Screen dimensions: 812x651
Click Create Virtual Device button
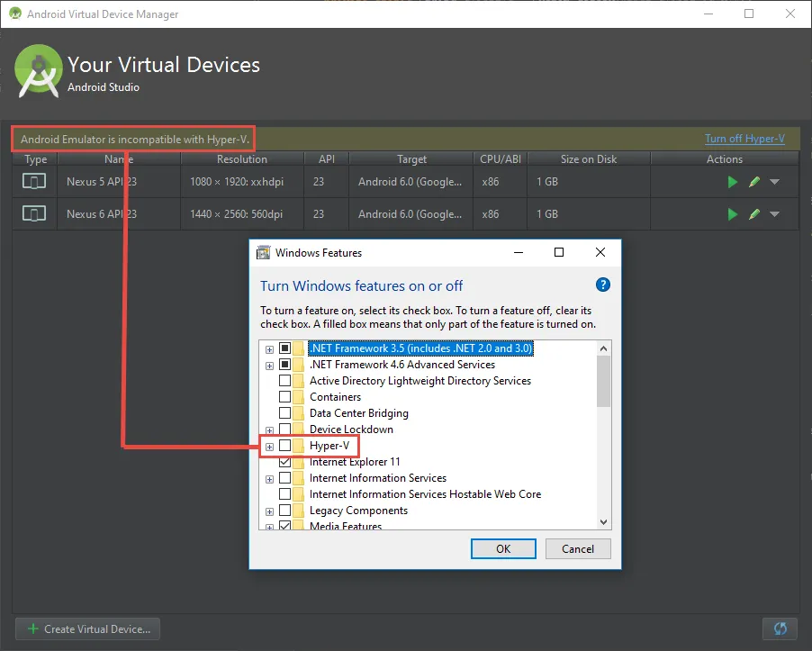tap(87, 628)
